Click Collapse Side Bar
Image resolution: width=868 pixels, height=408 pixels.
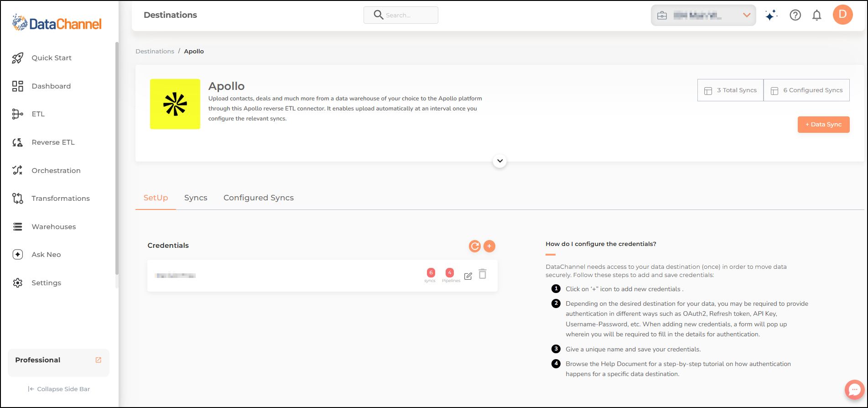coord(59,389)
